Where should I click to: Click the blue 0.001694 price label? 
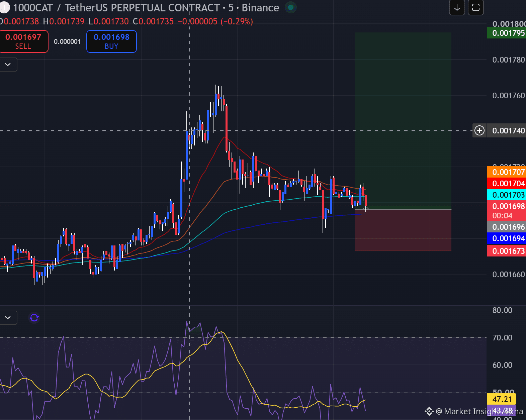[507, 238]
